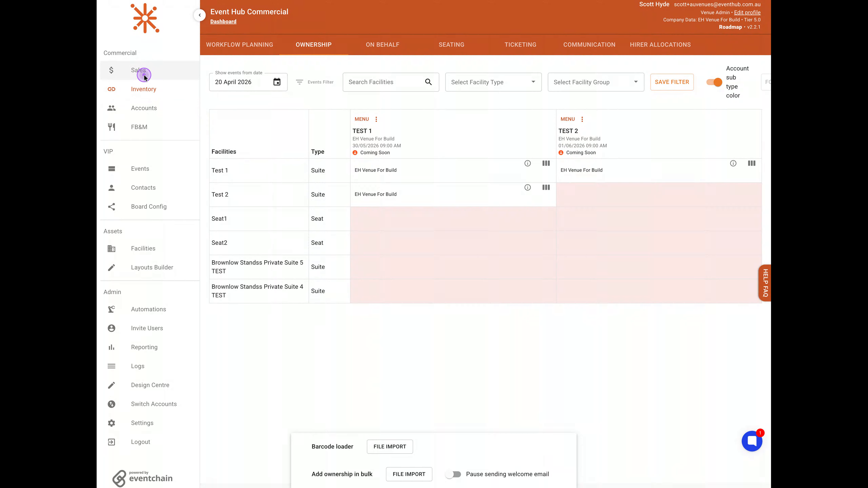This screenshot has width=868, height=488.
Task: Open Settings in the sidebar
Action: tap(150, 423)
